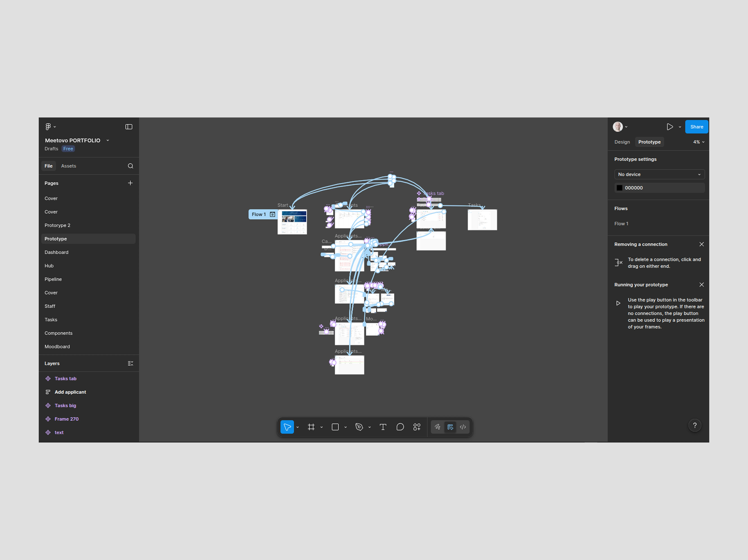Add a new page with plus button
748x560 pixels.
point(130,183)
